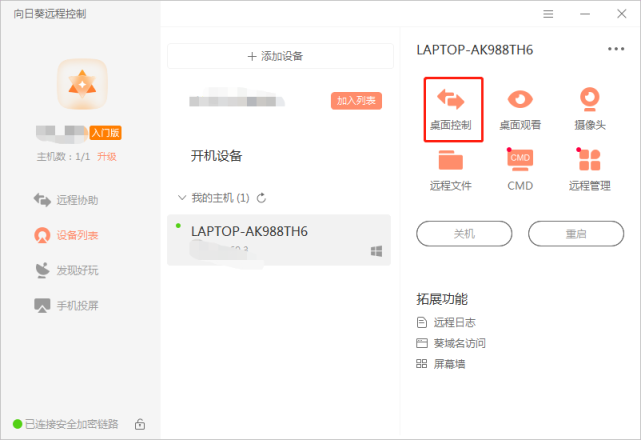Screen dimensions: 641x440
Task: Click the sunflower avatar logo
Action: coord(82,84)
